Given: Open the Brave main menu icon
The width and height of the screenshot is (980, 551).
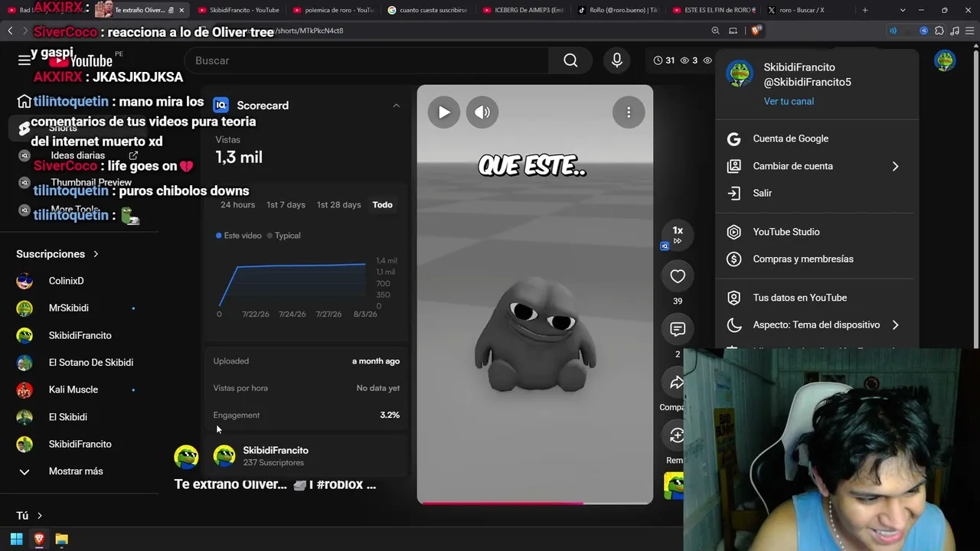Looking at the screenshot, I should point(970,31).
